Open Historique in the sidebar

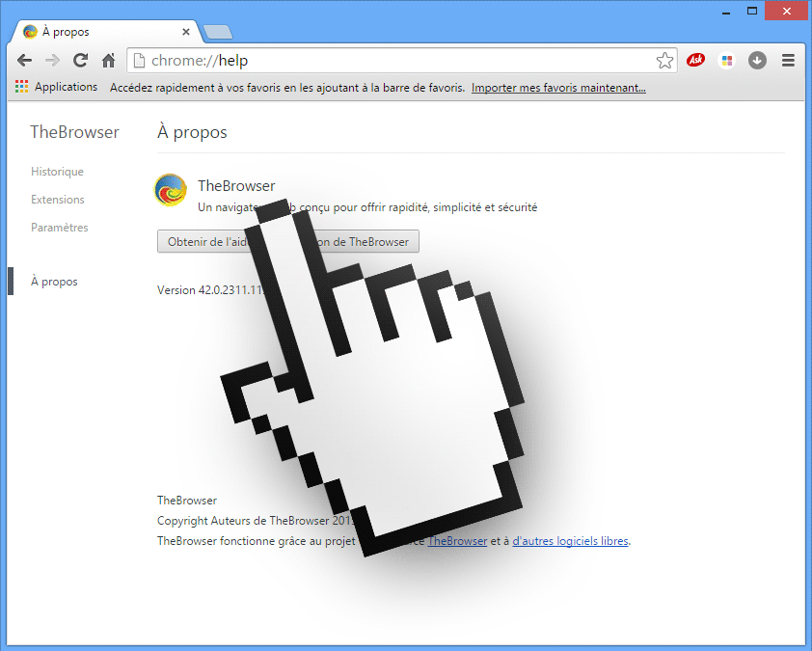(x=57, y=172)
